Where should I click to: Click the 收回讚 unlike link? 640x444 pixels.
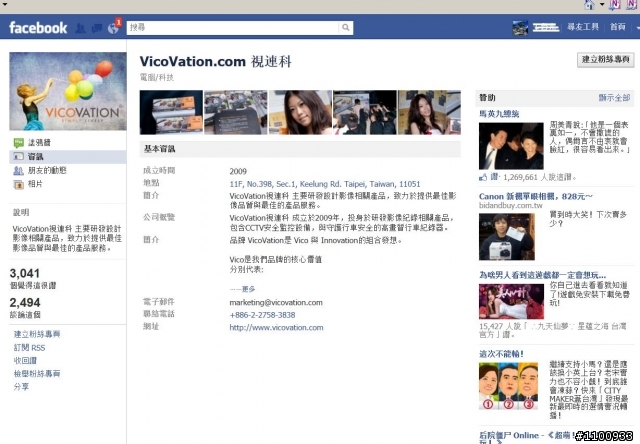pyautogui.click(x=25, y=361)
